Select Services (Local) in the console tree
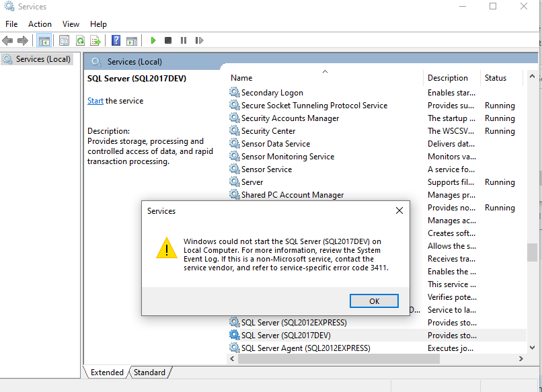 [x=37, y=59]
